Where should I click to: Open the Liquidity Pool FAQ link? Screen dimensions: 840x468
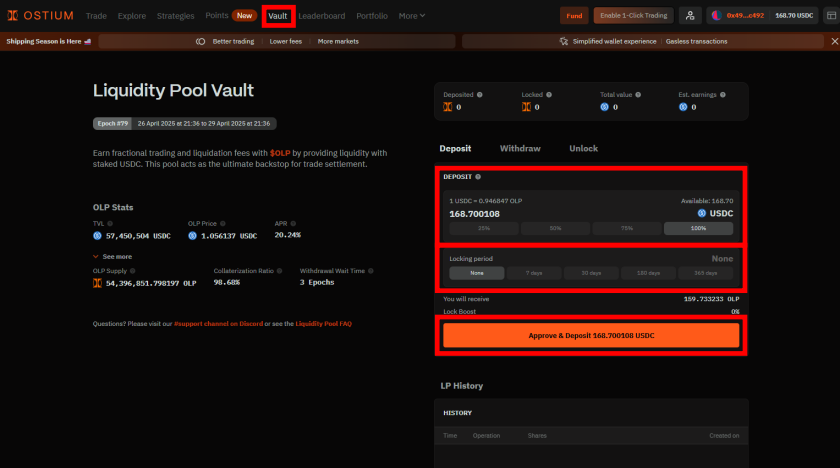coord(324,324)
